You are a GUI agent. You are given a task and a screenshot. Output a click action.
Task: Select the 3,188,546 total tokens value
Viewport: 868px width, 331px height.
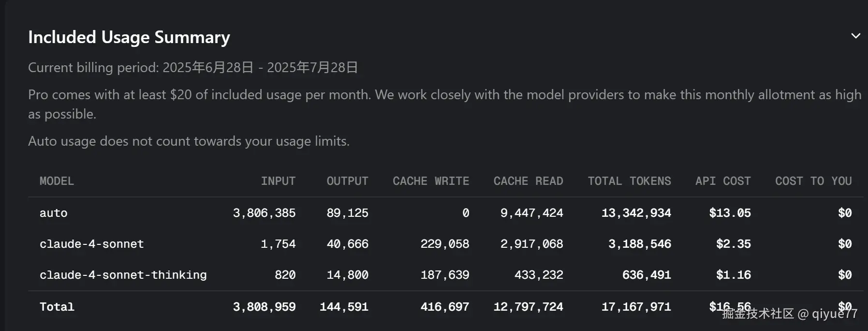(x=639, y=244)
